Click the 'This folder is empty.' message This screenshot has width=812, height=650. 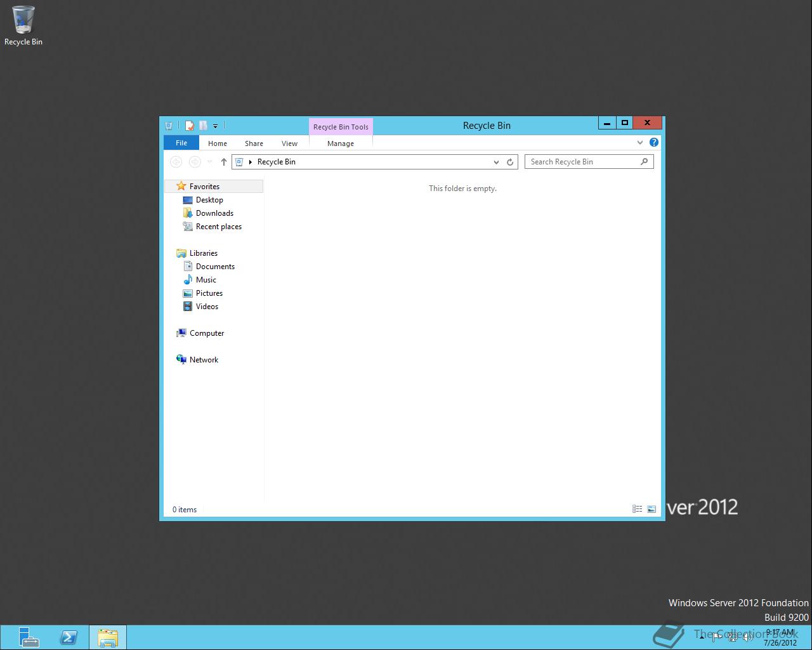tap(462, 189)
